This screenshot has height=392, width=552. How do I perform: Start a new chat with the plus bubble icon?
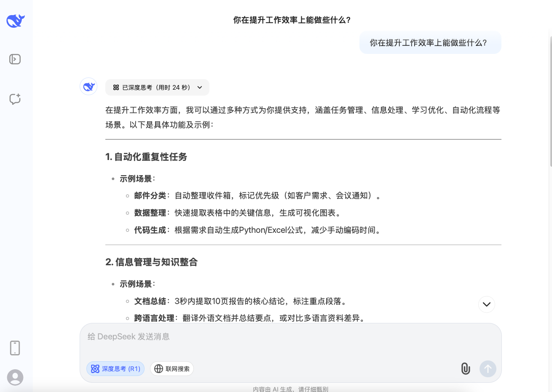(15, 99)
